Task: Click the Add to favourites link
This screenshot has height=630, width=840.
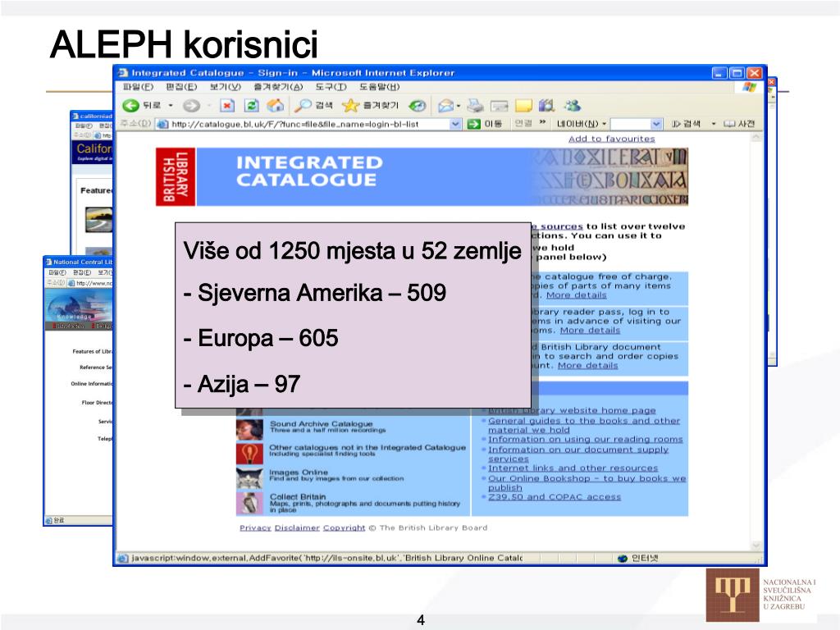Action: click(611, 139)
